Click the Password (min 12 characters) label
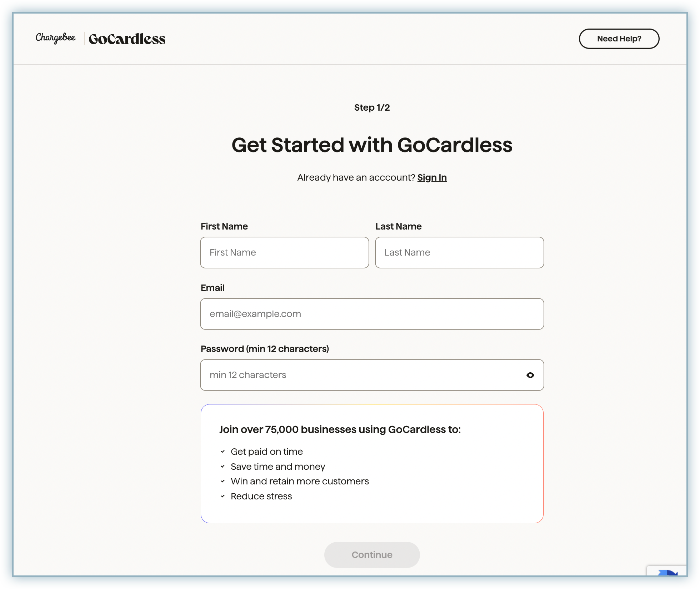 (x=265, y=349)
